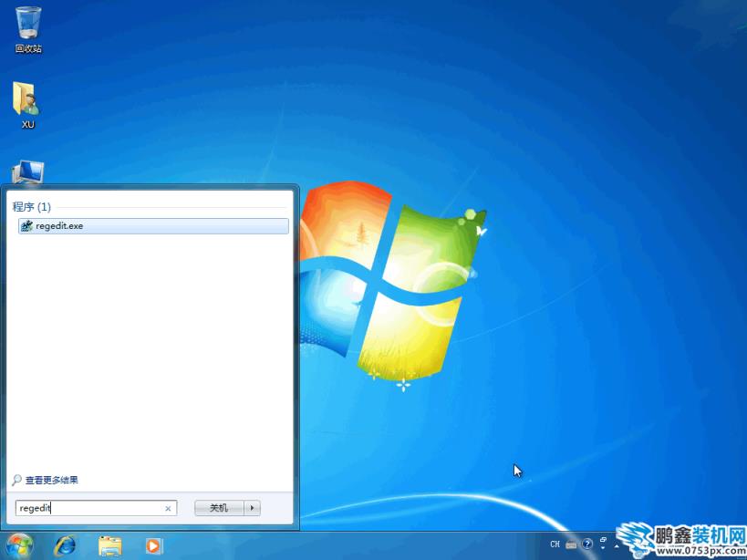
Task: Focus the Start menu search box
Action: [96, 508]
